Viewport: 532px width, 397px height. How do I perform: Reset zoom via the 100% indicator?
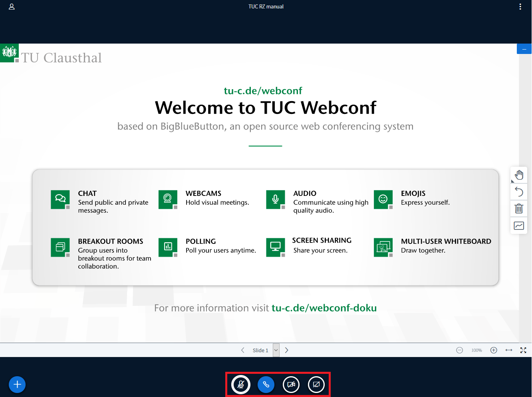[x=476, y=350]
